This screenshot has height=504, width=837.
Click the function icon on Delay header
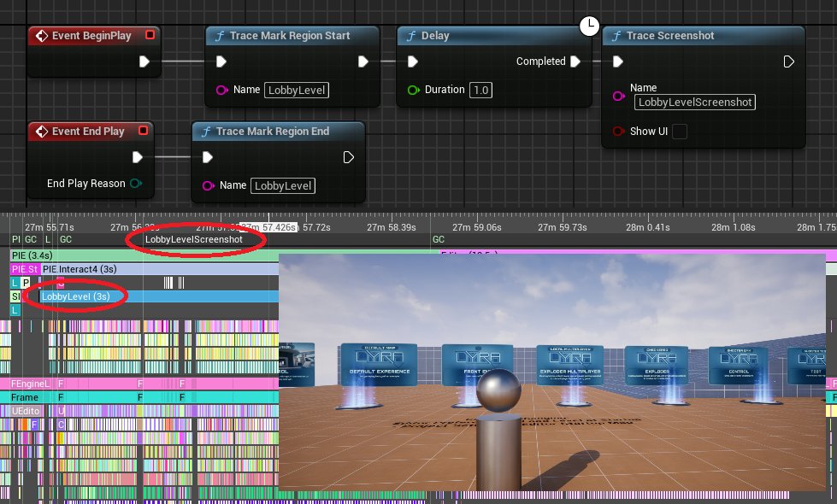pos(411,36)
